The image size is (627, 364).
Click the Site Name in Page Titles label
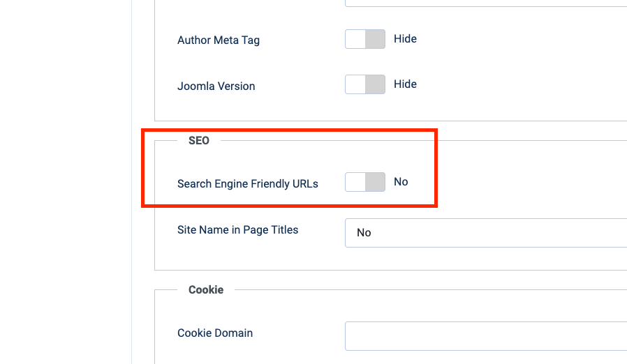point(238,230)
